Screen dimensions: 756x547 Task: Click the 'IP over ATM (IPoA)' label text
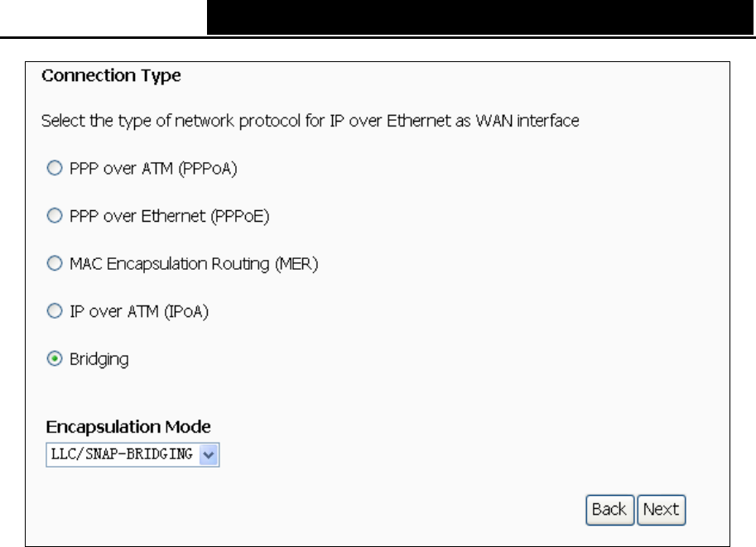pyautogui.click(x=139, y=311)
